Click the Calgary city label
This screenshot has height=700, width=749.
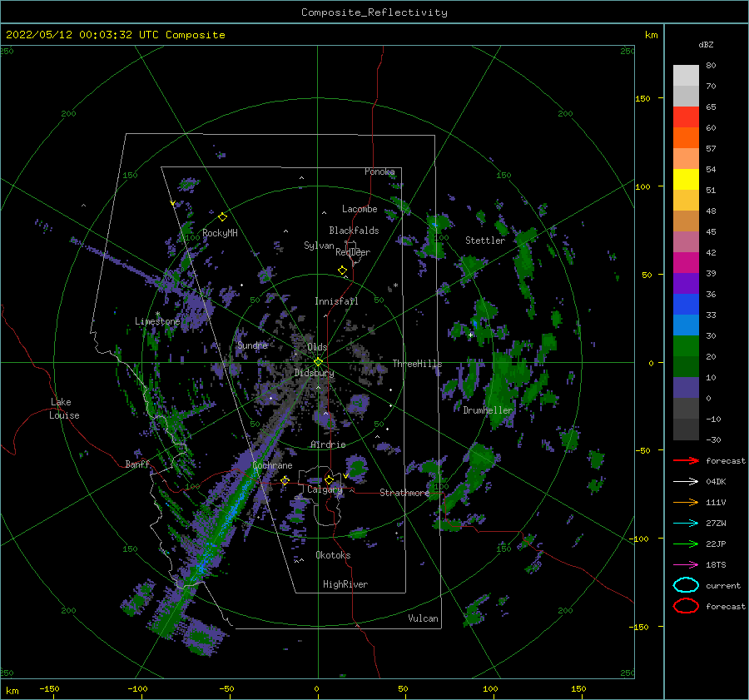pyautogui.click(x=325, y=489)
